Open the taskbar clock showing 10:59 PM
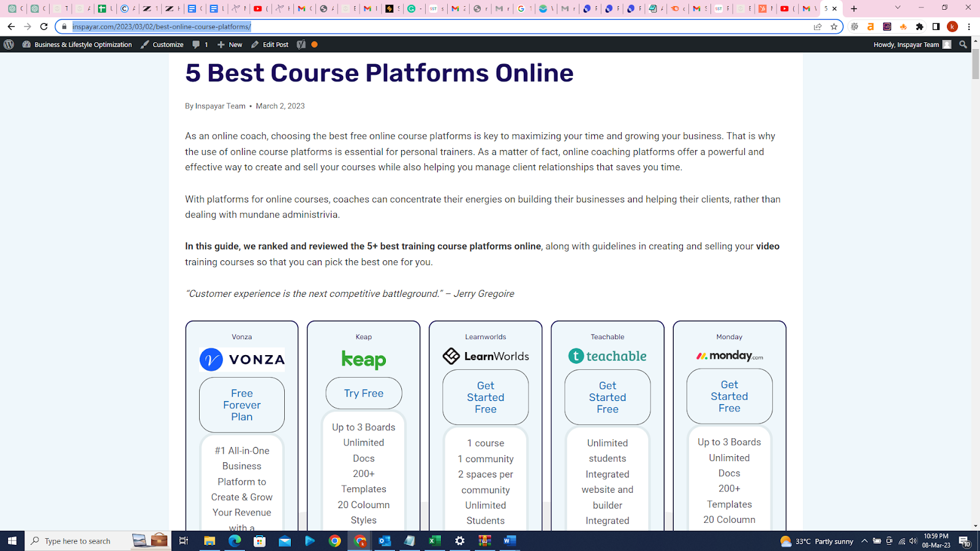The image size is (980, 551). tap(937, 541)
